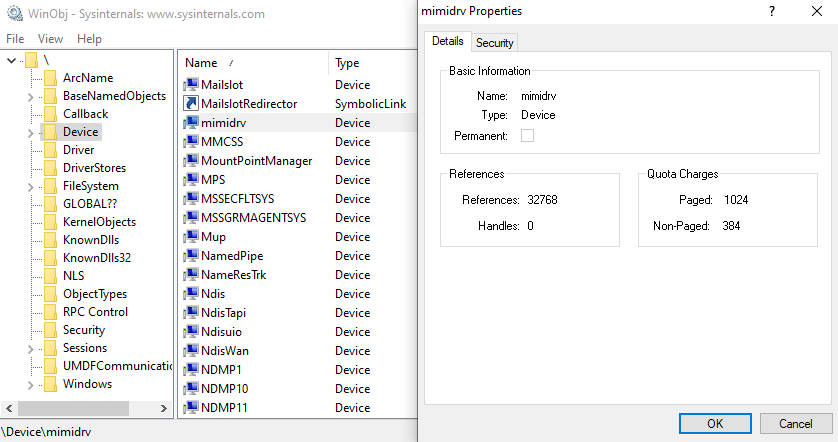Select the DriverStores tree folder
The image size is (838, 442).
[x=95, y=168]
